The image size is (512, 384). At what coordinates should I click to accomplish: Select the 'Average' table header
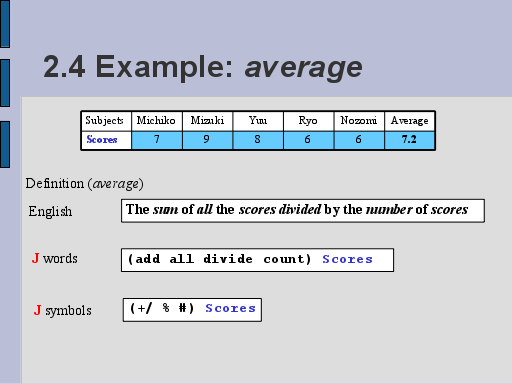[x=410, y=121]
